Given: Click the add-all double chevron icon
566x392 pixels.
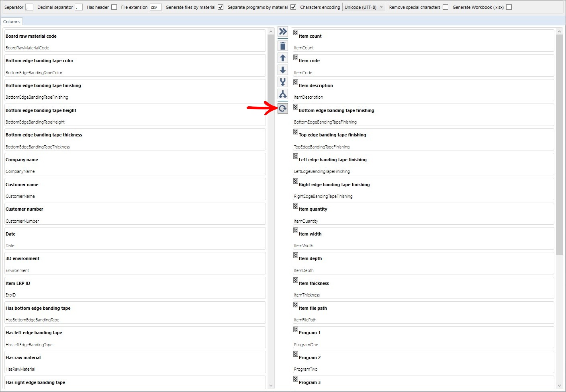Looking at the screenshot, I should (283, 32).
